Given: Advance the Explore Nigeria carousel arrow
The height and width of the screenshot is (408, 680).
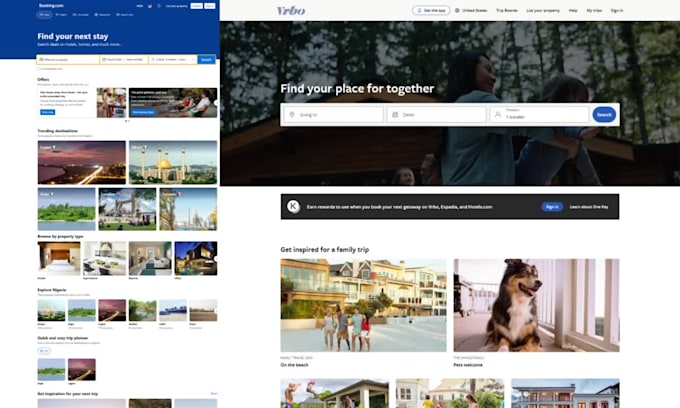Looking at the screenshot, I should coord(216,310).
